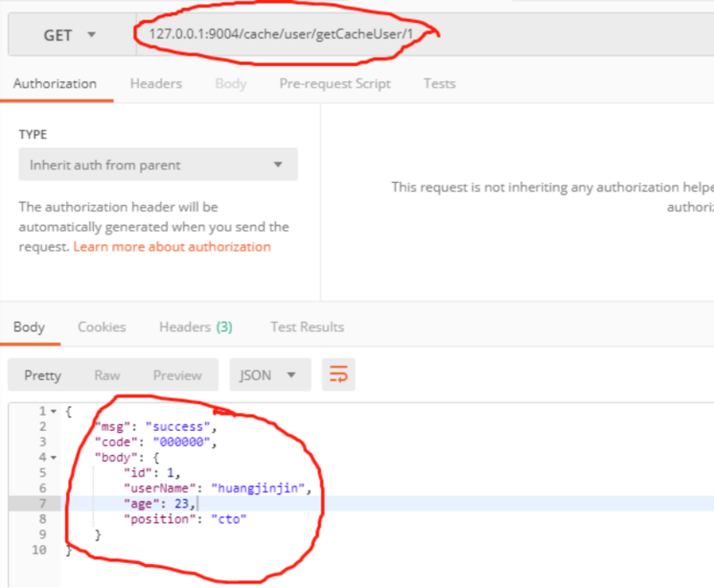Screen dimensions: 714x588
Task: Click line number 9 in gutter
Action: 42,534
